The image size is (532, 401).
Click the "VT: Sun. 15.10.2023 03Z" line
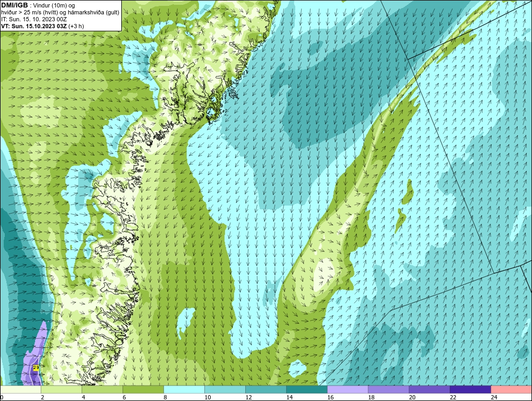point(34,26)
